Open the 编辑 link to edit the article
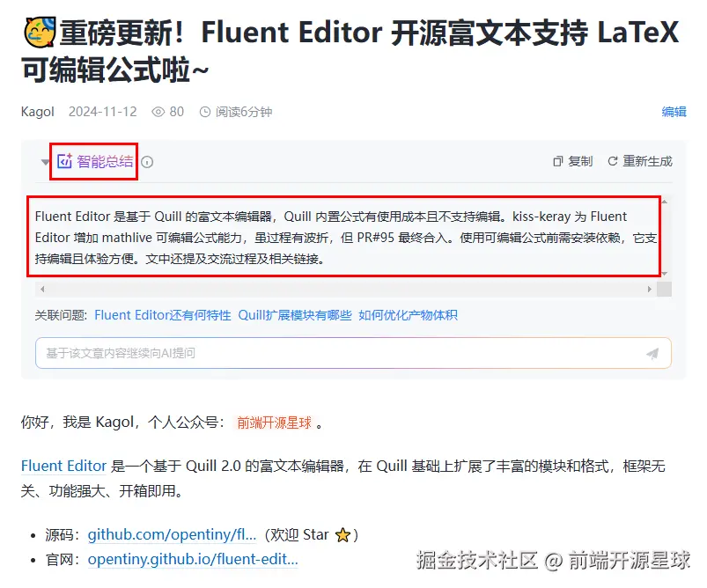This screenshot has width=707, height=588. [x=674, y=112]
